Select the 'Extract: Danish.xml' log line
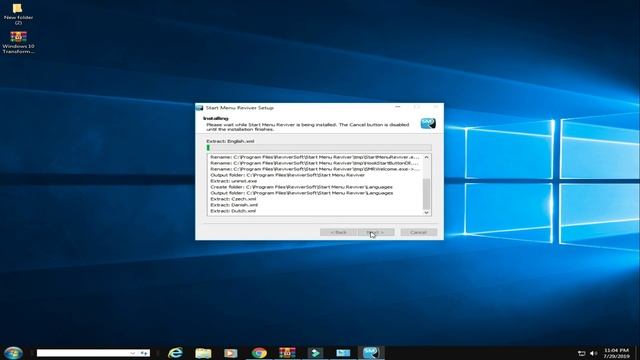640x360 pixels. (x=234, y=205)
